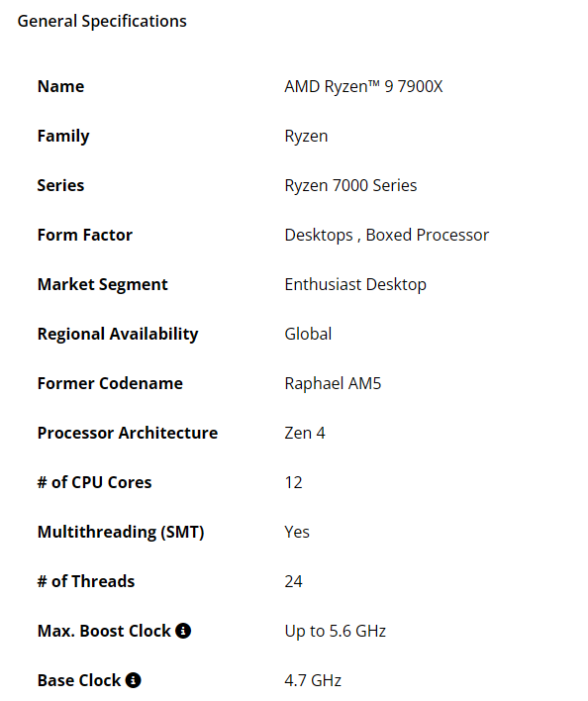Click the Ryzen family value

pyautogui.click(x=306, y=137)
